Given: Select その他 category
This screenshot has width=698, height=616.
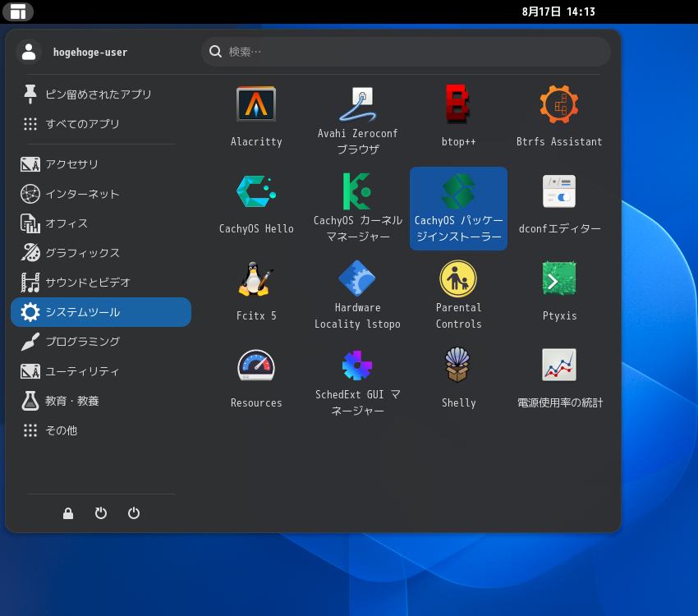Looking at the screenshot, I should (x=101, y=430).
